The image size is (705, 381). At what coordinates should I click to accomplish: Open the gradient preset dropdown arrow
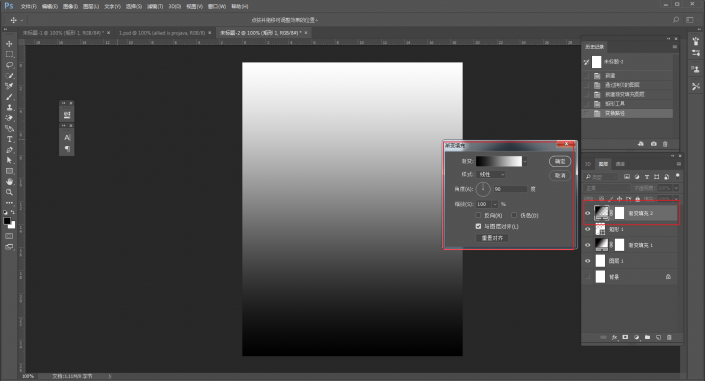click(525, 161)
